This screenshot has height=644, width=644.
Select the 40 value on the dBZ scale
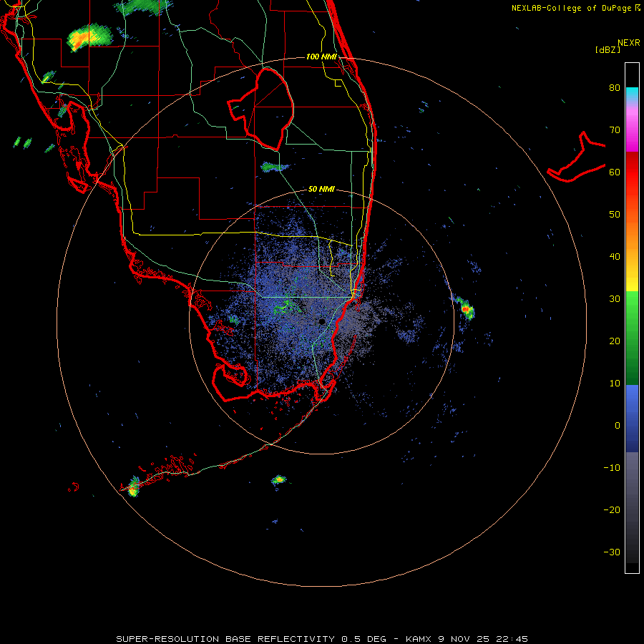615,257
